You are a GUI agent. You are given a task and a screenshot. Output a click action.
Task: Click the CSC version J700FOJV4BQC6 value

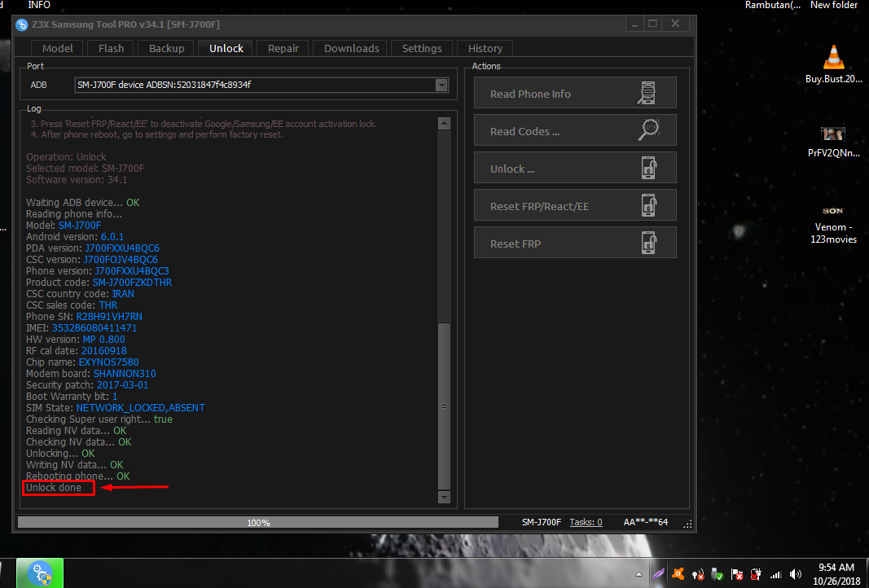pos(121,259)
